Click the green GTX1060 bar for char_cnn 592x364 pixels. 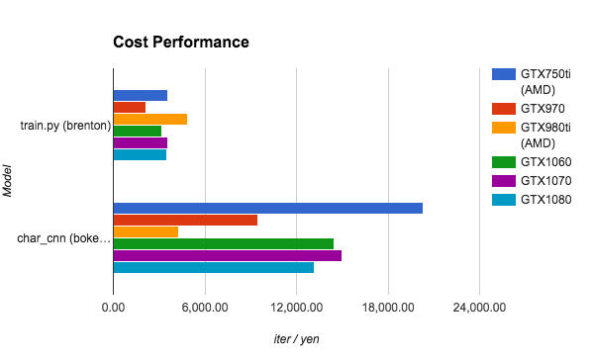[224, 244]
